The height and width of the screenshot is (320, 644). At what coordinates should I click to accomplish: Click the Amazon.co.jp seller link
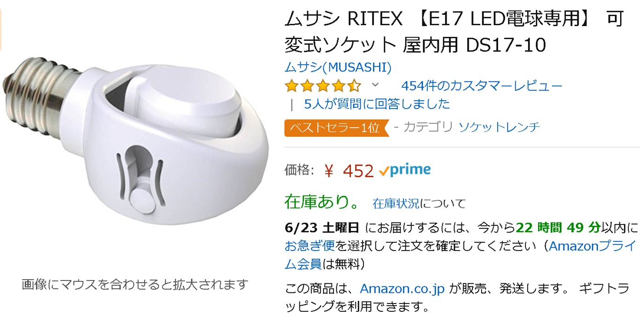(402, 289)
